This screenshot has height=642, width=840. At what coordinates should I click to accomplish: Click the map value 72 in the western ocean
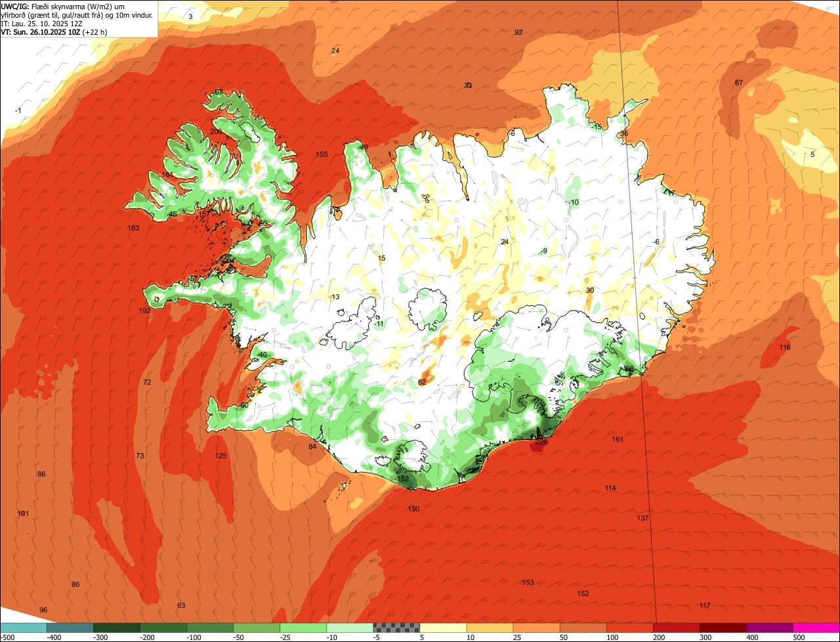[147, 382]
